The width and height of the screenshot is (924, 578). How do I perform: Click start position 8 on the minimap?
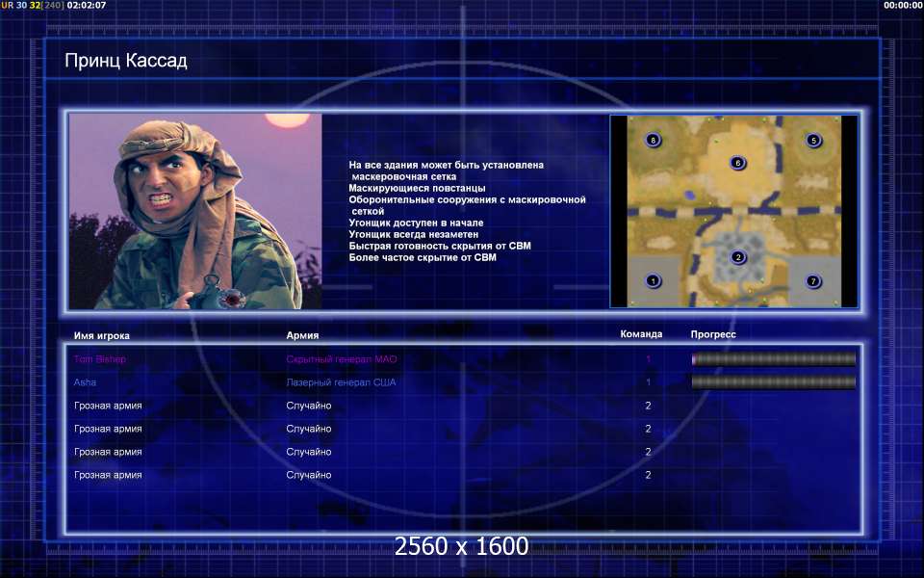point(653,140)
